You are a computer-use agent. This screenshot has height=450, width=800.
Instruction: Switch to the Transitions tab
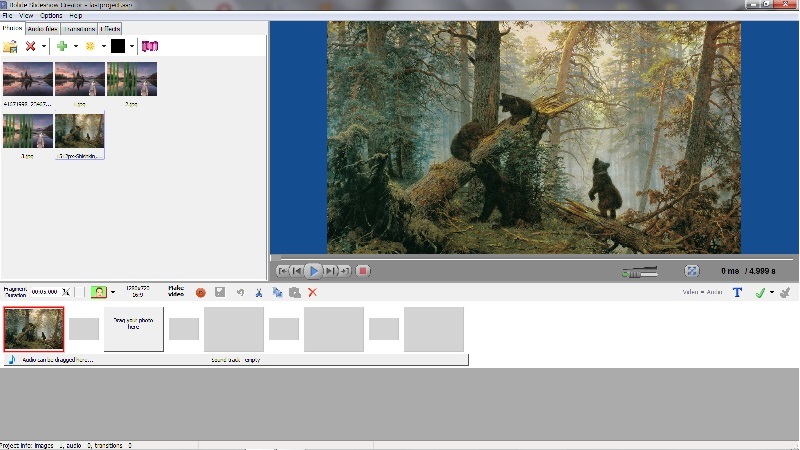click(79, 29)
